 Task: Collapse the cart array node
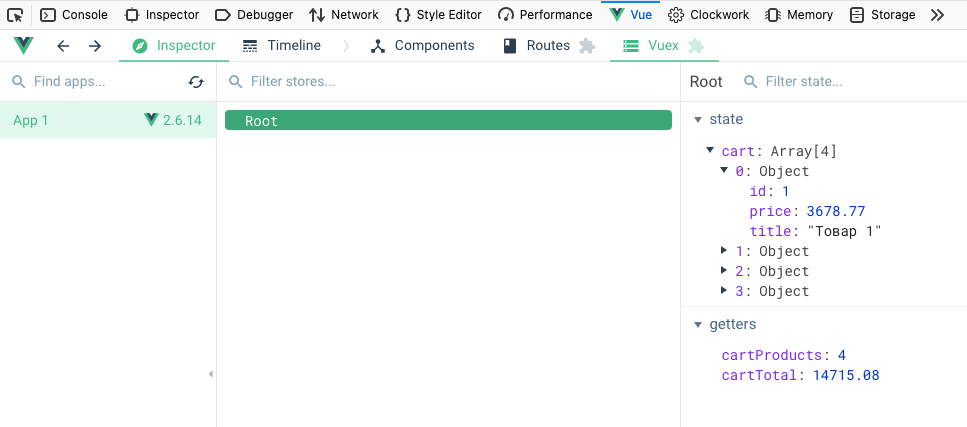coord(710,150)
